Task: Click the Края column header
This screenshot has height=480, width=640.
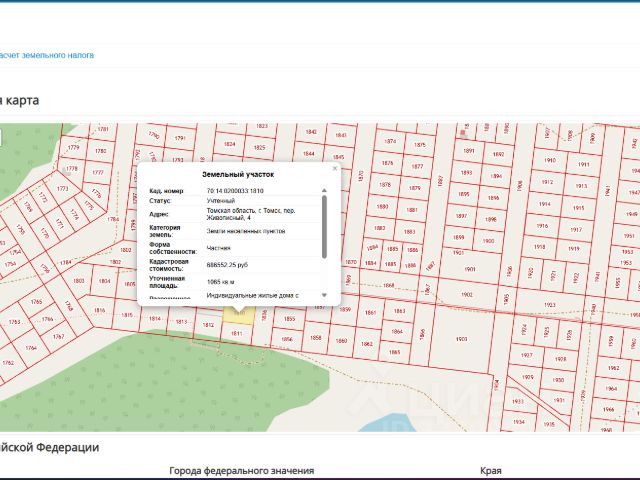Action: [x=490, y=470]
